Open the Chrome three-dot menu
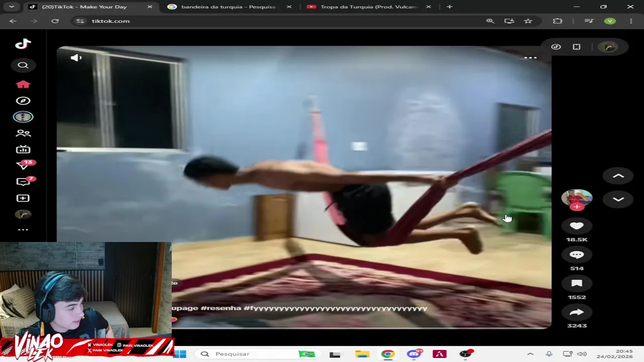Screen dimensions: 644x362 (631, 21)
